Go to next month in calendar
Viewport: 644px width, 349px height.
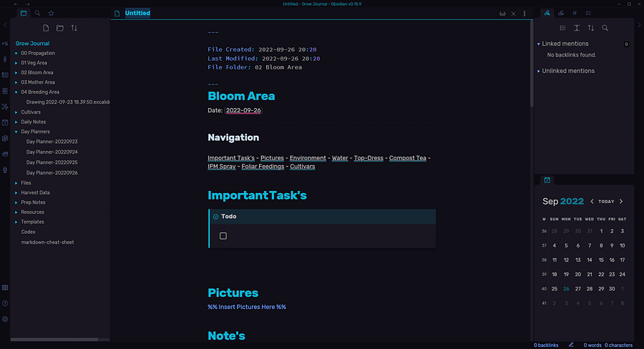tap(621, 202)
